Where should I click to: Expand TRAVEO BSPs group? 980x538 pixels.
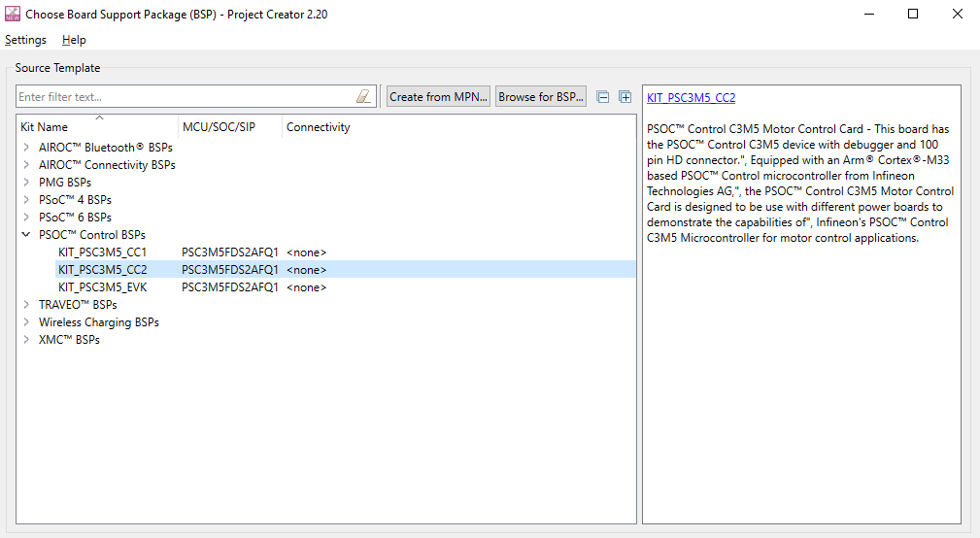pyautogui.click(x=26, y=305)
